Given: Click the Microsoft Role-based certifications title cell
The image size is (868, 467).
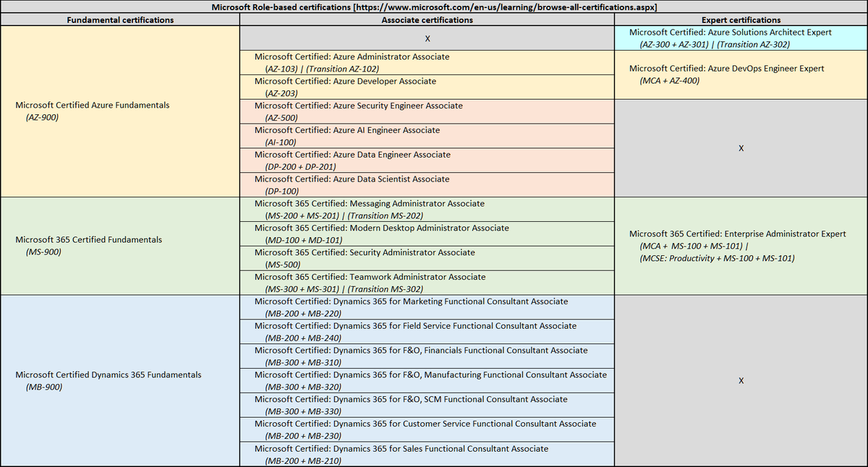Looking at the screenshot, I should tap(434, 7).
